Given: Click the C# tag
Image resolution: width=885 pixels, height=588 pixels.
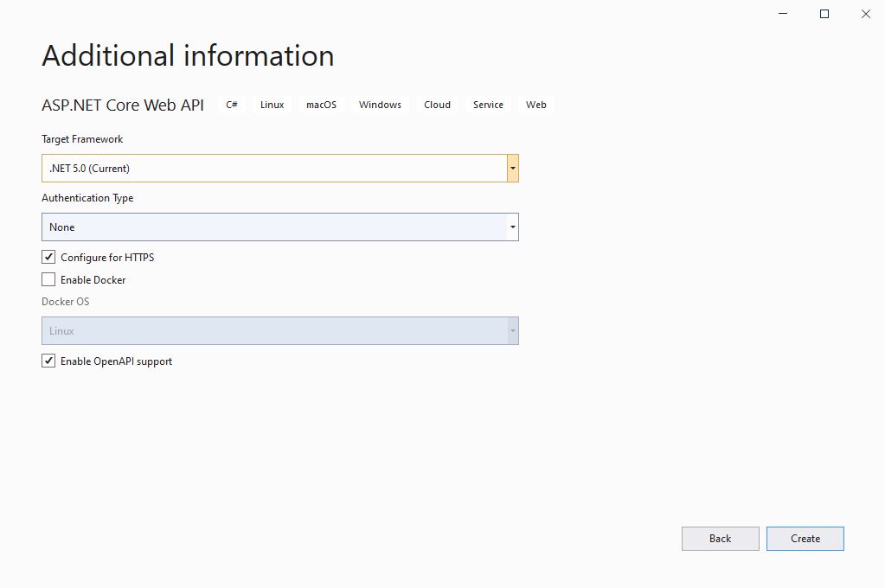Looking at the screenshot, I should pyautogui.click(x=232, y=105).
